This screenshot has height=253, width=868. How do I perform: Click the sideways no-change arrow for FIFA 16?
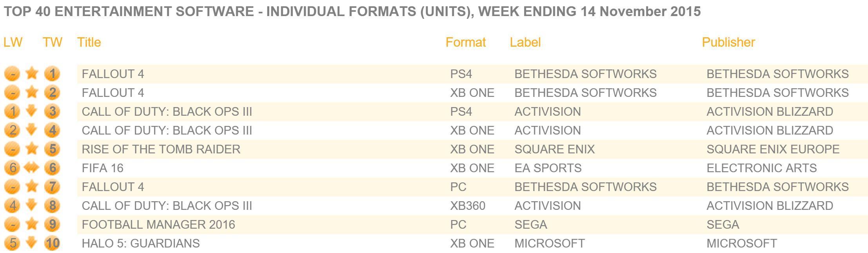pos(32,168)
